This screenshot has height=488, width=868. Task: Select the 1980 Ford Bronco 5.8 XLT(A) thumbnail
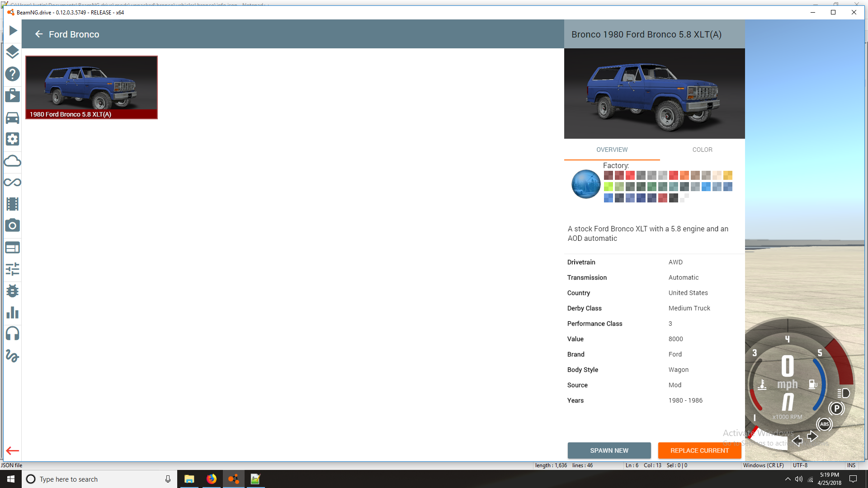pos(91,87)
